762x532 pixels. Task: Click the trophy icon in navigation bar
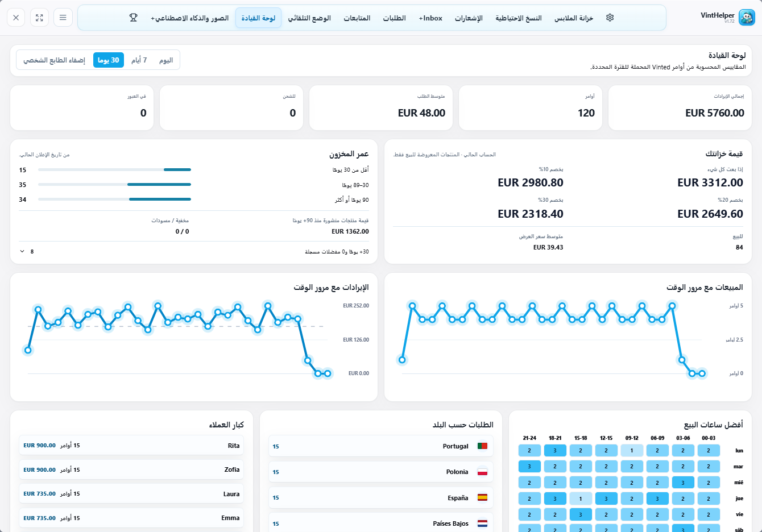pyautogui.click(x=134, y=18)
